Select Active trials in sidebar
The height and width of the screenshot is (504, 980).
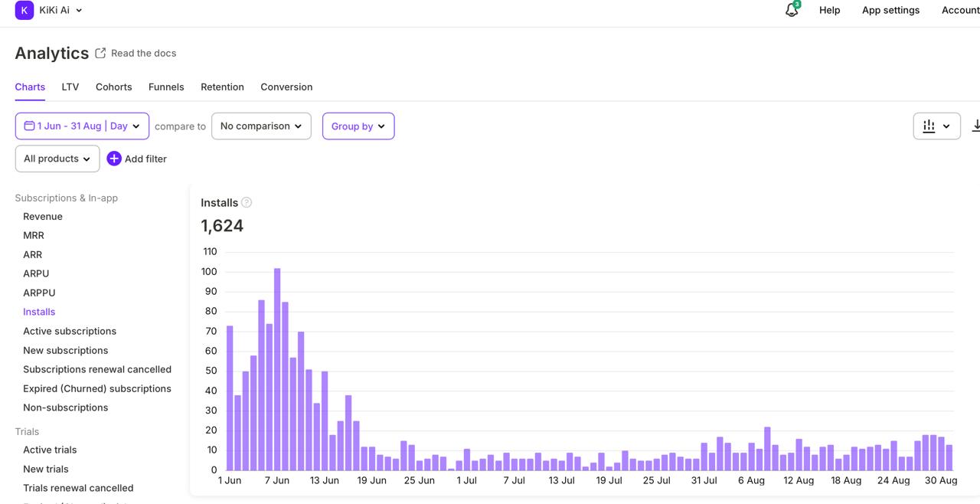(50, 450)
